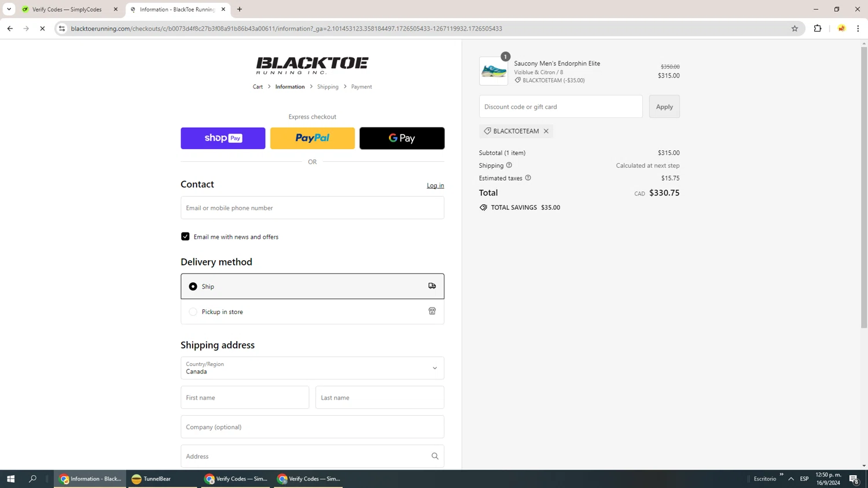Click the store pickup icon
Screen dimensions: 868x488
click(x=432, y=311)
